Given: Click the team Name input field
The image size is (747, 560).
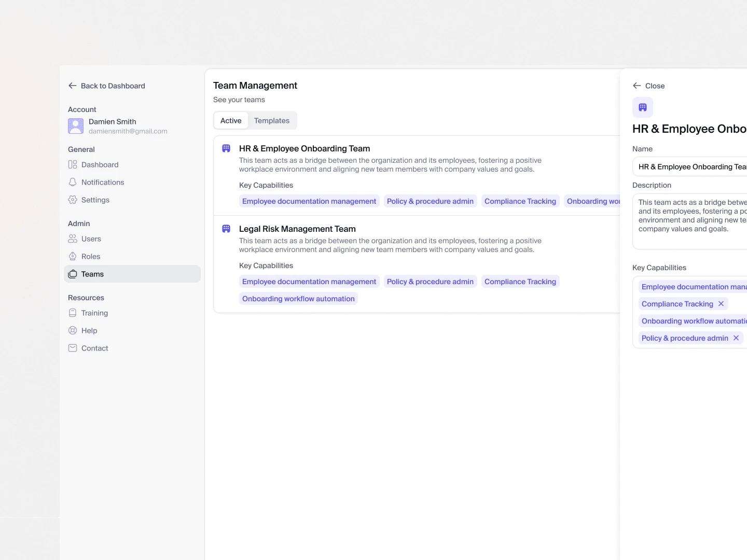Looking at the screenshot, I should coord(690,167).
